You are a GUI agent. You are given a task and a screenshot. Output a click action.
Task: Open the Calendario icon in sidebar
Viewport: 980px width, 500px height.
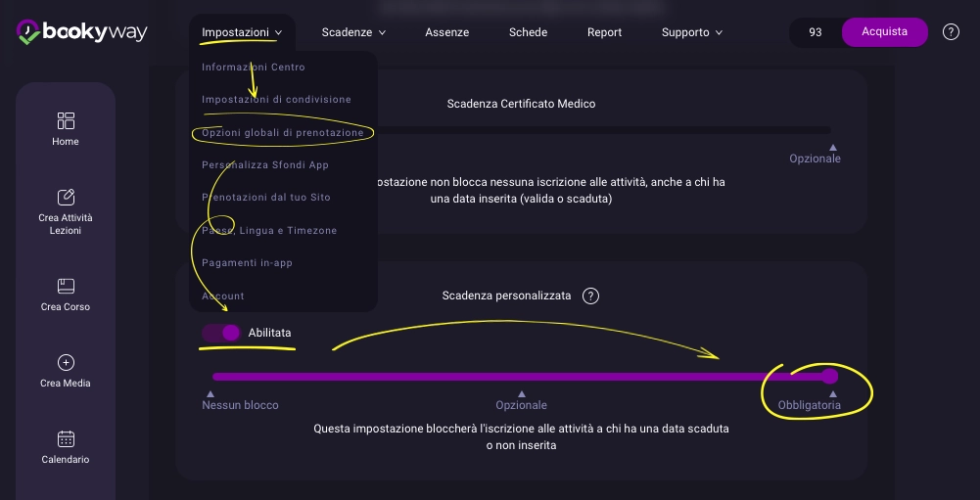(x=66, y=438)
